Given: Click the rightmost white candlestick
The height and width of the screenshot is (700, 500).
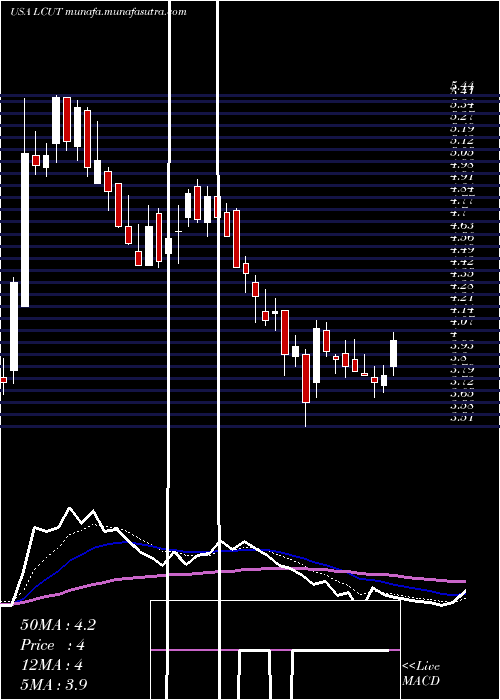Looking at the screenshot, I should (x=393, y=354).
